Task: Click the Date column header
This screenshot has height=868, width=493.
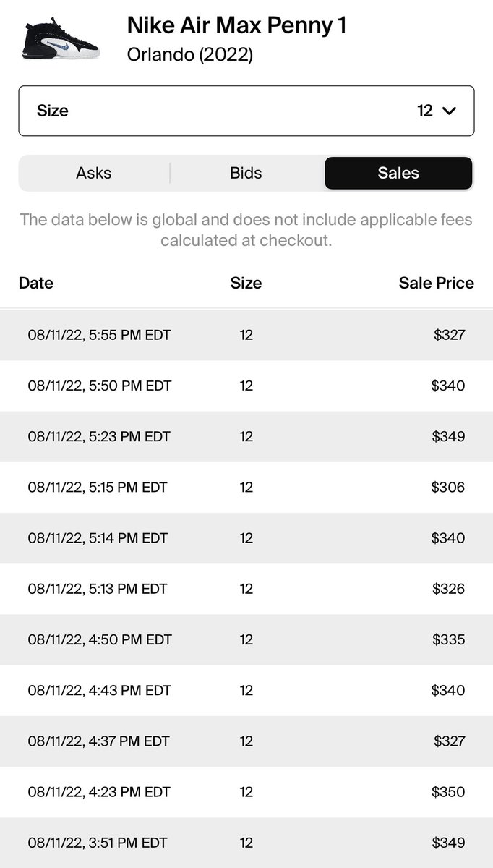Action: coord(36,283)
